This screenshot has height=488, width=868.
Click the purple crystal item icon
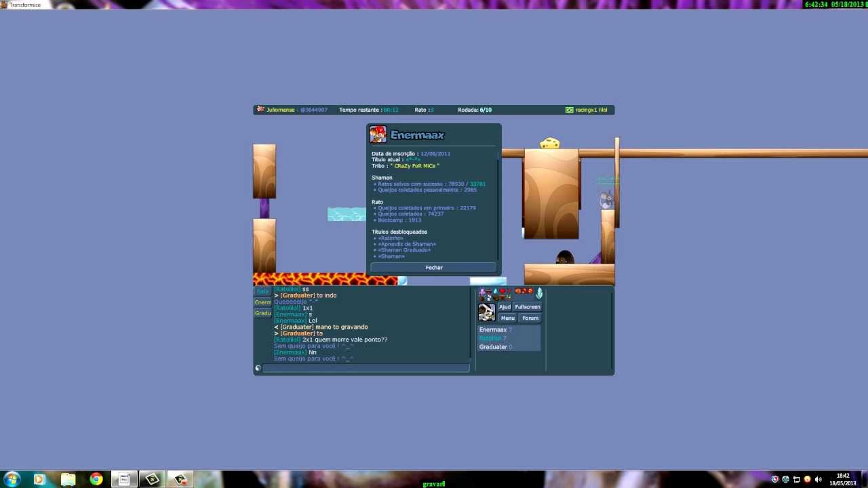[x=482, y=292]
